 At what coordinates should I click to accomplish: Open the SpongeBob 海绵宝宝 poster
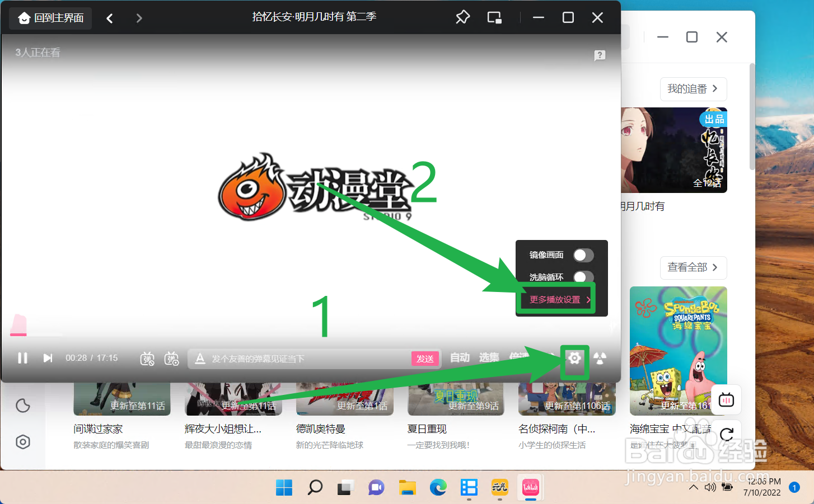pyautogui.click(x=679, y=351)
